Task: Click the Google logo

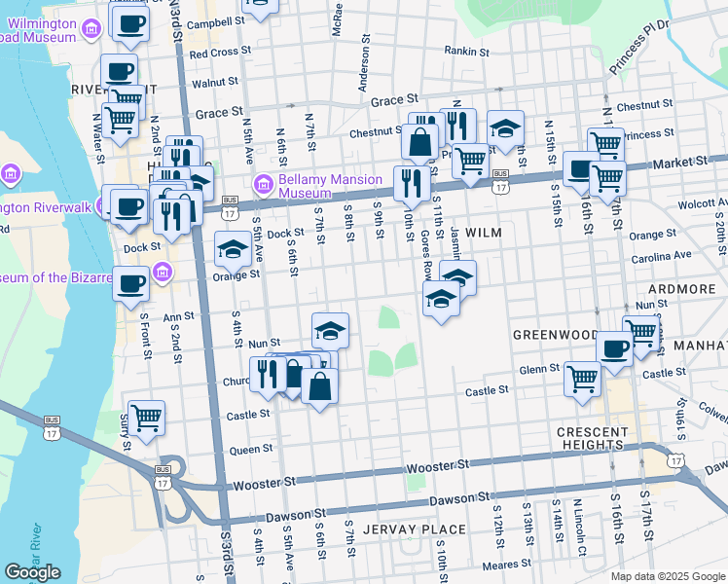Action: [x=32, y=572]
